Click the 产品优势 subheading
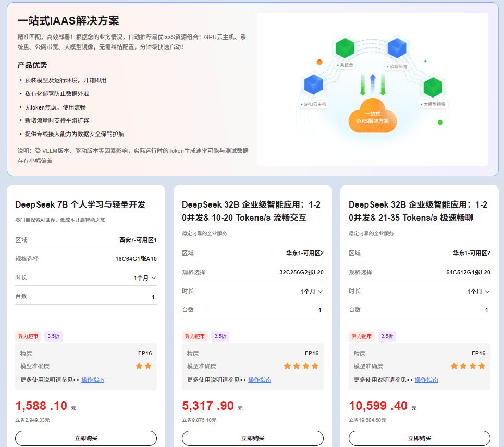The height and width of the screenshot is (447, 504). pos(32,65)
